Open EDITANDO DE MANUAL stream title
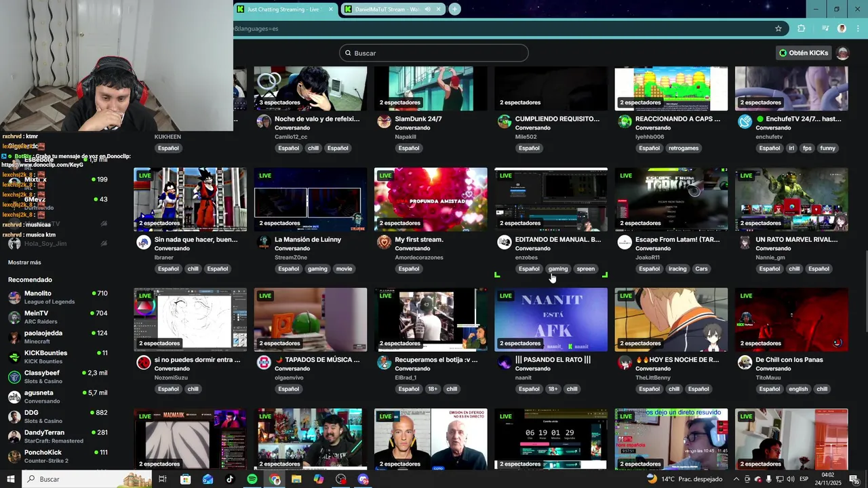The height and width of the screenshot is (488, 868). click(558, 239)
